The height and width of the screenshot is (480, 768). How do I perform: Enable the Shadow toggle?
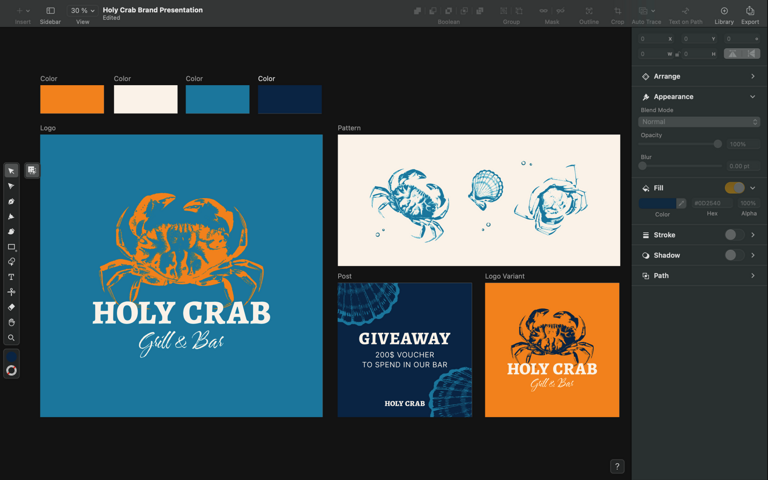coord(734,255)
